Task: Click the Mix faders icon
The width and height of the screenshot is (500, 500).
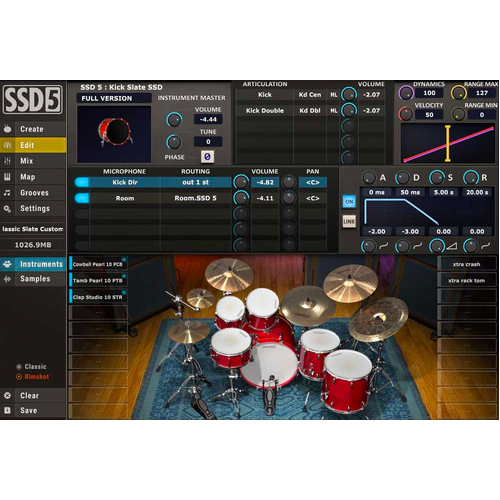Action: (7, 161)
